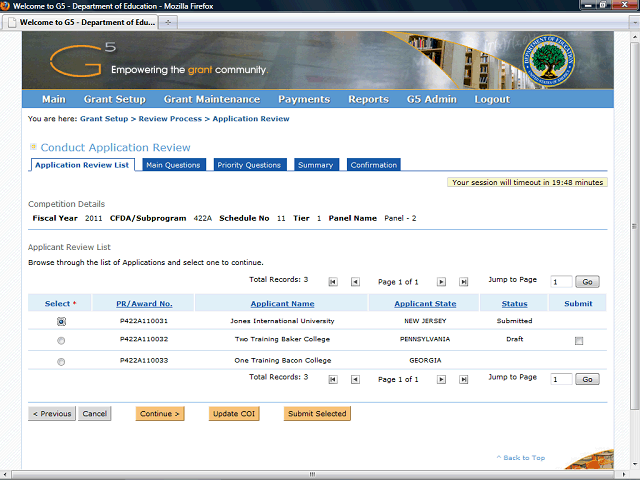
Task: Click next-page icon in bottom pagination
Action: point(441,380)
